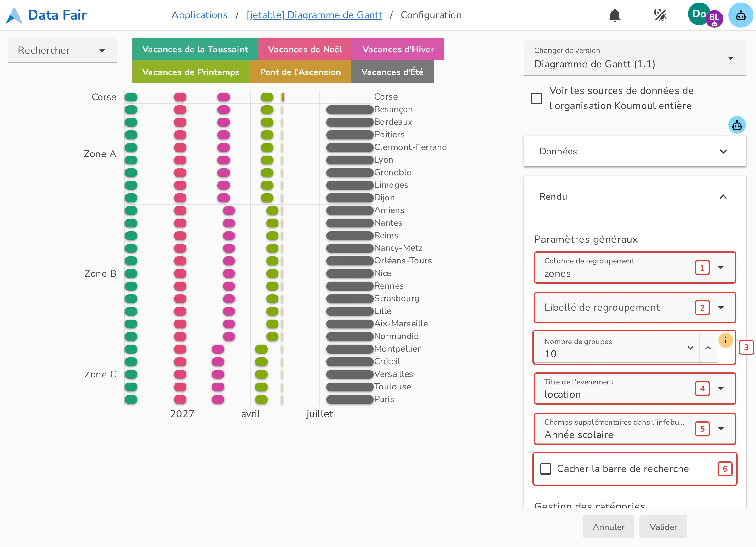Viewport: 756px width, 547px height.
Task: Click the Zone A group label
Action: click(100, 154)
